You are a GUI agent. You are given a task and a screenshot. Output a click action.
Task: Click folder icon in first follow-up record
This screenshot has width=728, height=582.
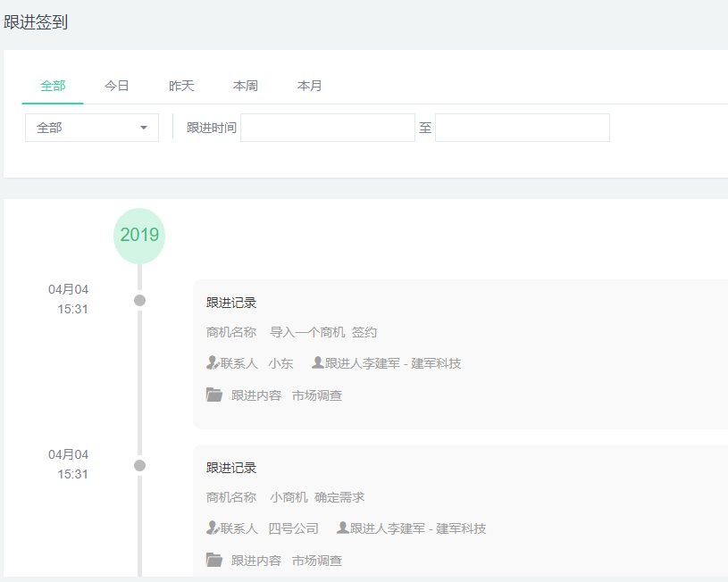coord(214,395)
